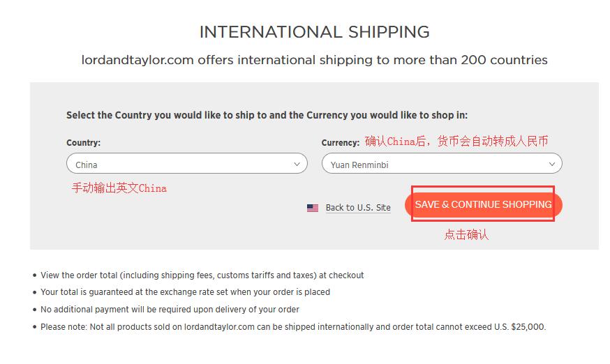Click the 200 countries subtitle text
Viewport: 610px width, 364px height.
pos(314,60)
